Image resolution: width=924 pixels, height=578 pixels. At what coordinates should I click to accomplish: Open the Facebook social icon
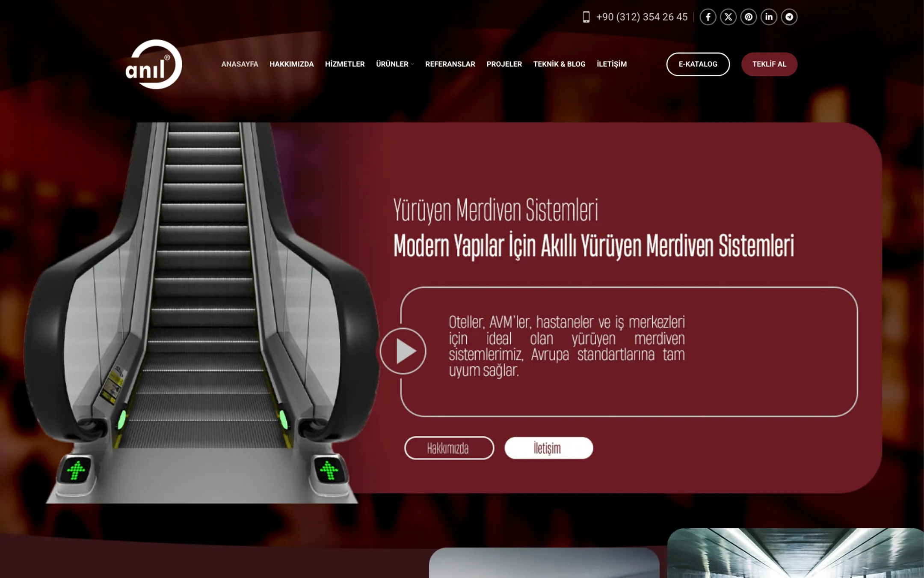pos(708,17)
